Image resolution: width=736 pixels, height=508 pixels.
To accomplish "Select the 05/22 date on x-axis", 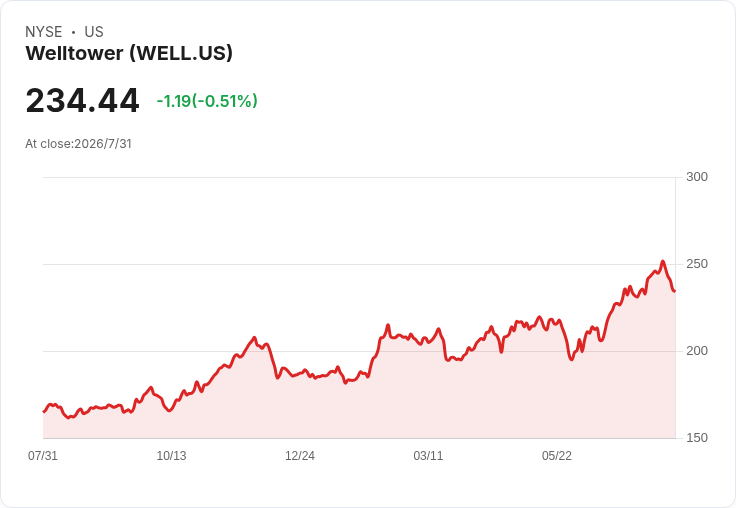I will point(557,455).
